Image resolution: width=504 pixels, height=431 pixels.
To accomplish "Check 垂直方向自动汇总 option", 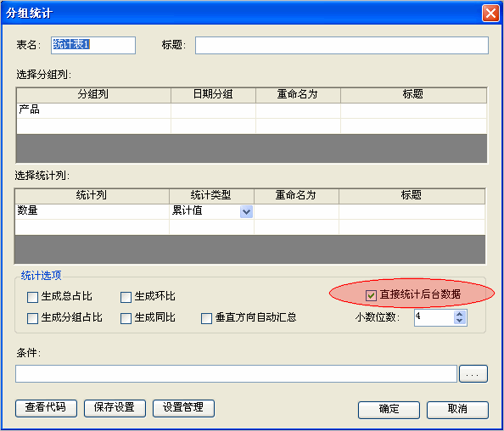I will pyautogui.click(x=206, y=318).
